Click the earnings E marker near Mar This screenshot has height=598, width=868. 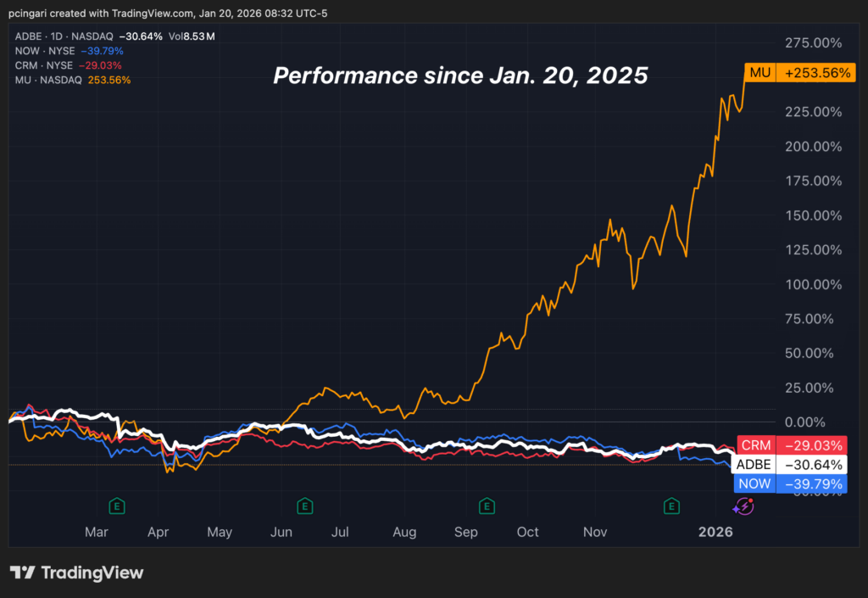[x=118, y=506]
